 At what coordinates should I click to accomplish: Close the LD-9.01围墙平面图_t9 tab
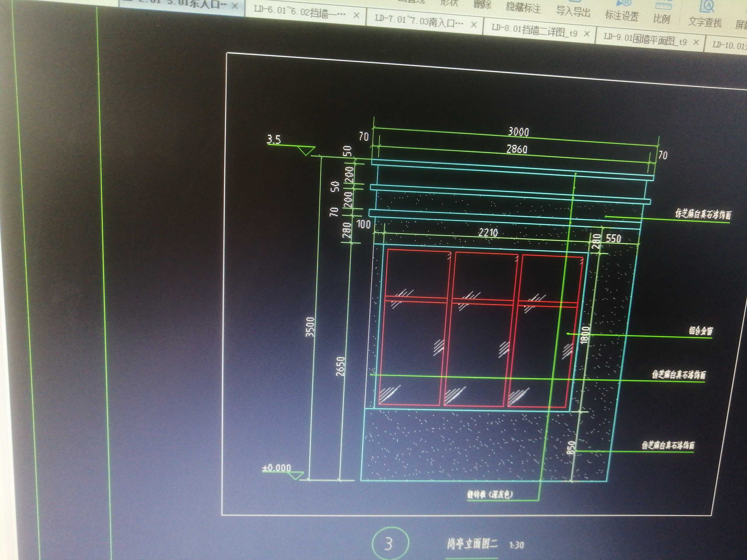point(696,43)
